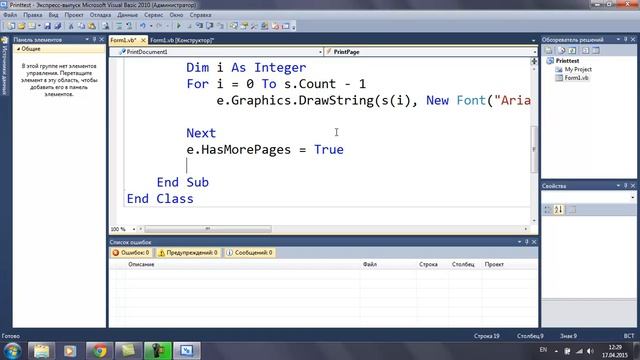
Task: Click the Start Debugging play icon
Action: [178, 26]
